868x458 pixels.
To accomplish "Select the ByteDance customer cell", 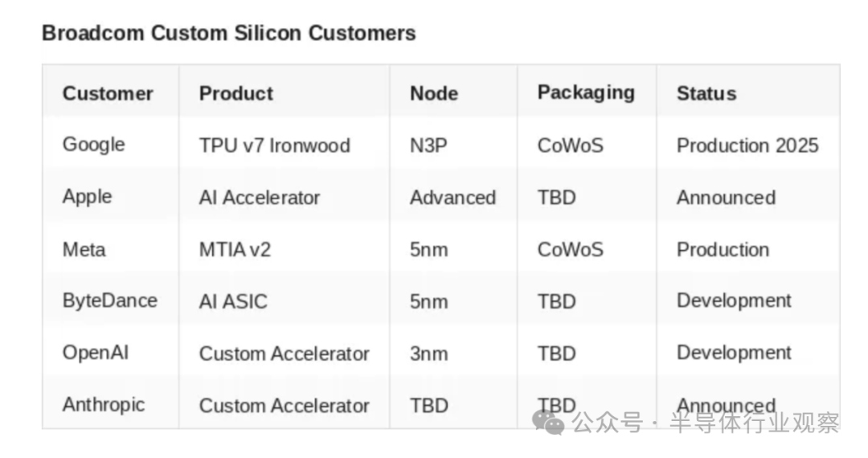I will coord(110,301).
